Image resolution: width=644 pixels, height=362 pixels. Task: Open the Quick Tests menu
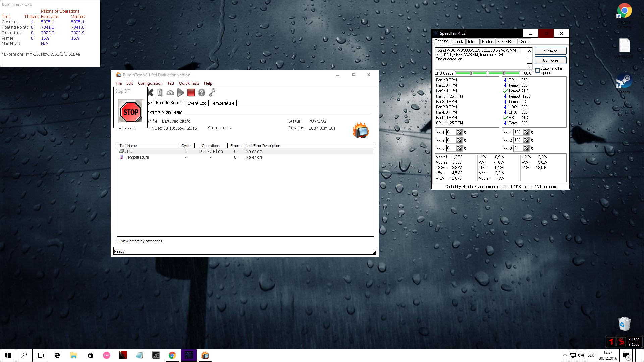point(189,83)
